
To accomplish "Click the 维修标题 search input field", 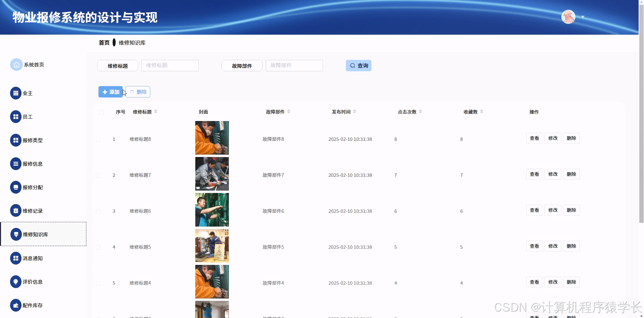I will 170,66.
